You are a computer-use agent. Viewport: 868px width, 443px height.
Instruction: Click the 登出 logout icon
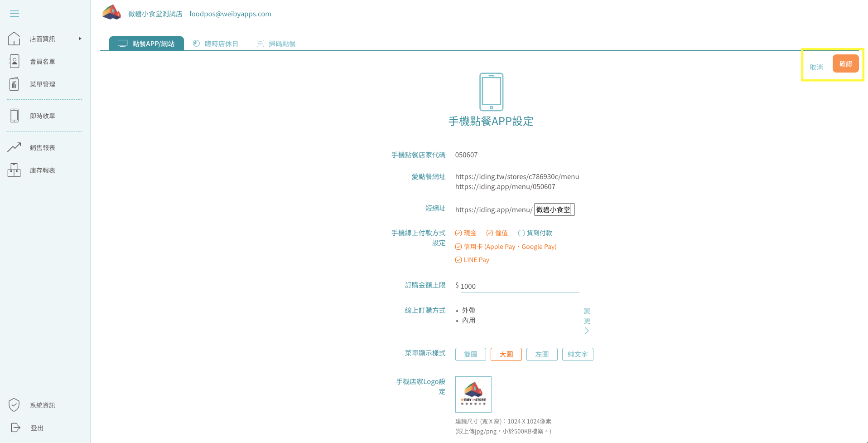(x=15, y=428)
